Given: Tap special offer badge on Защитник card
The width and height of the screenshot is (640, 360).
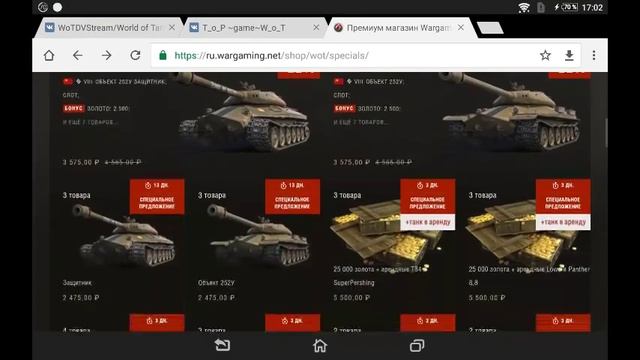Looking at the screenshot, I should (x=157, y=196).
